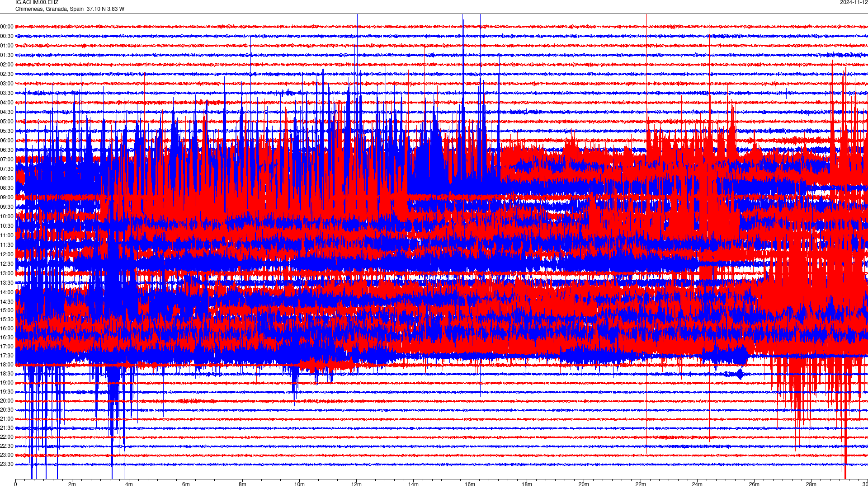Click the 12m axis tick label
Viewport: 868px width, 488px height.
356,484
